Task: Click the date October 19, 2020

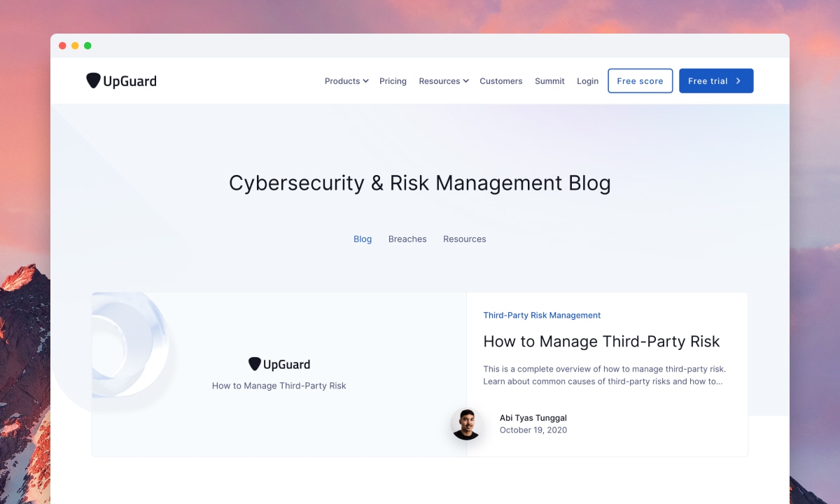Action: 533,430
